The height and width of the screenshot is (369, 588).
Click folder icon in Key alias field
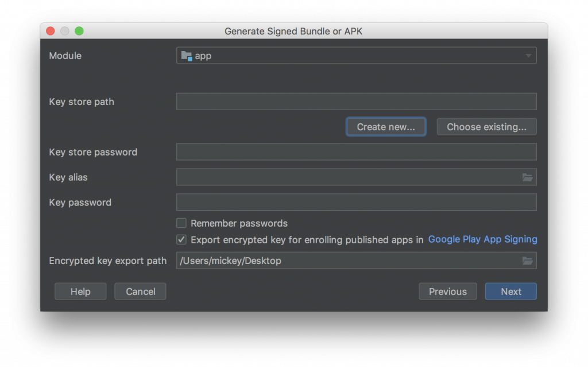(527, 177)
